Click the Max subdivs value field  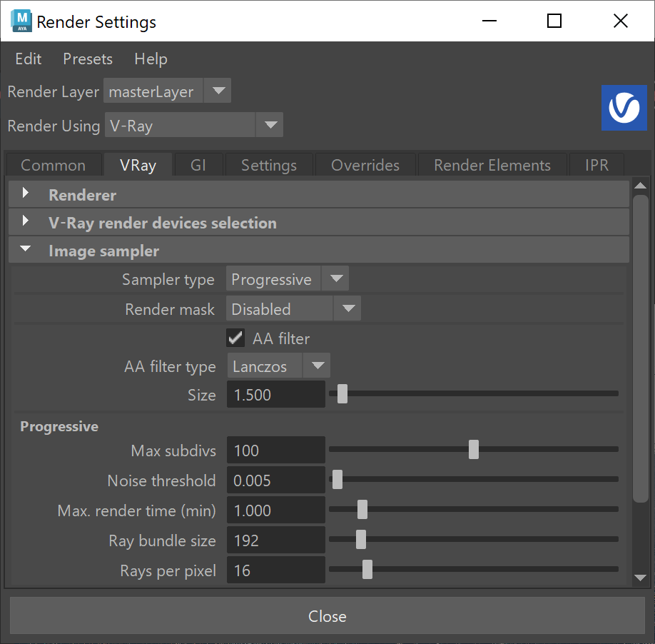(276, 450)
